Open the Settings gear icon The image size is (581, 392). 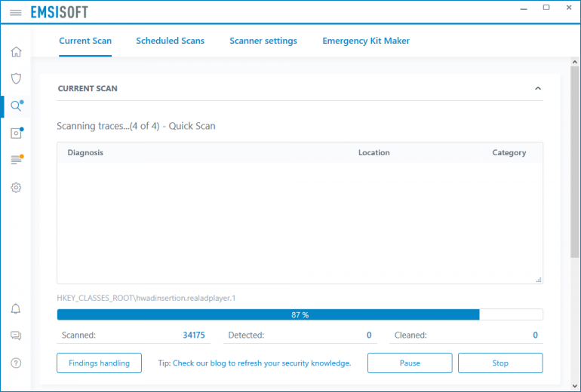tap(16, 188)
